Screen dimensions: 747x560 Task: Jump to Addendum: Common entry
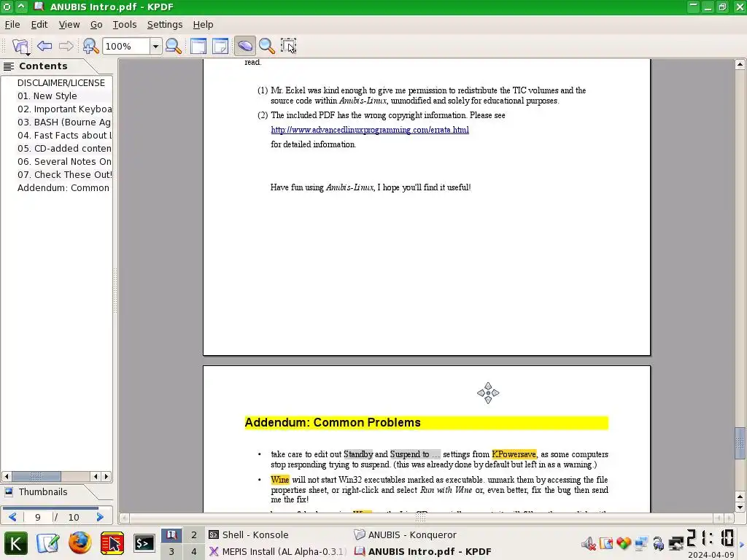[63, 187]
